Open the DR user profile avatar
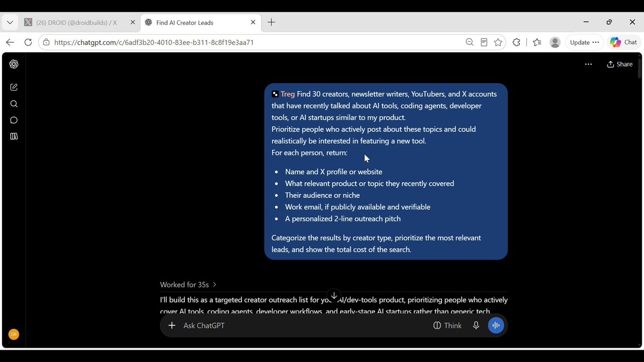Viewport: 644px width, 362px height. 14,334
